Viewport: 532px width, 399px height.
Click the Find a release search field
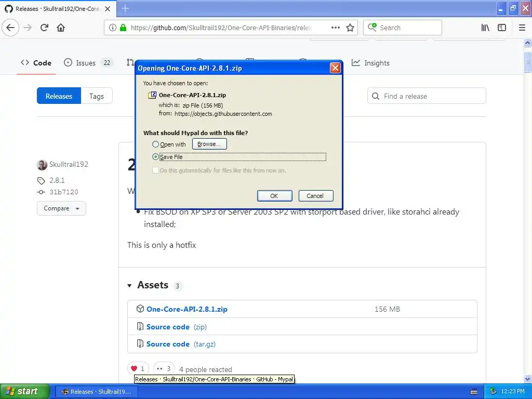coord(427,96)
